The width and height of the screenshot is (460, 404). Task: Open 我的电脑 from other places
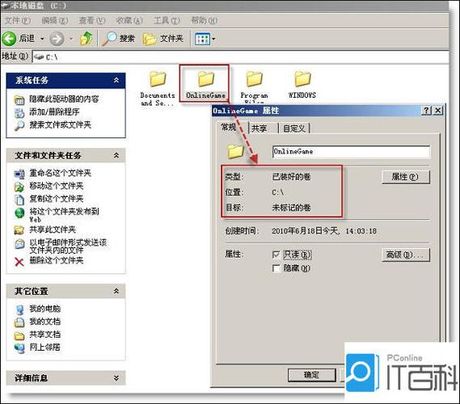45,309
